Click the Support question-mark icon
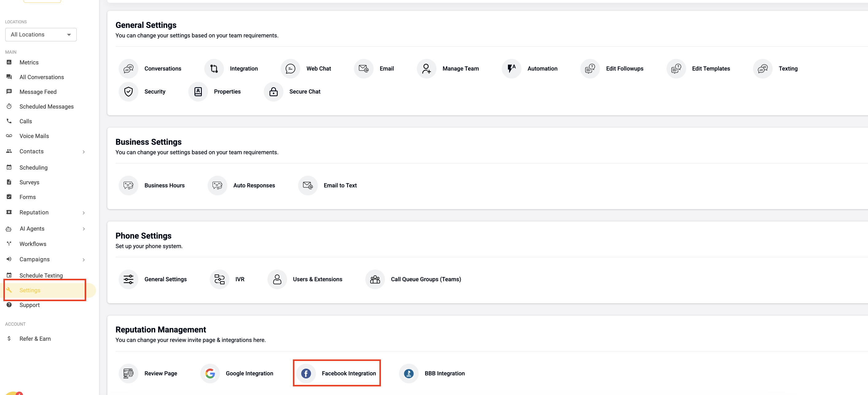 click(x=9, y=305)
